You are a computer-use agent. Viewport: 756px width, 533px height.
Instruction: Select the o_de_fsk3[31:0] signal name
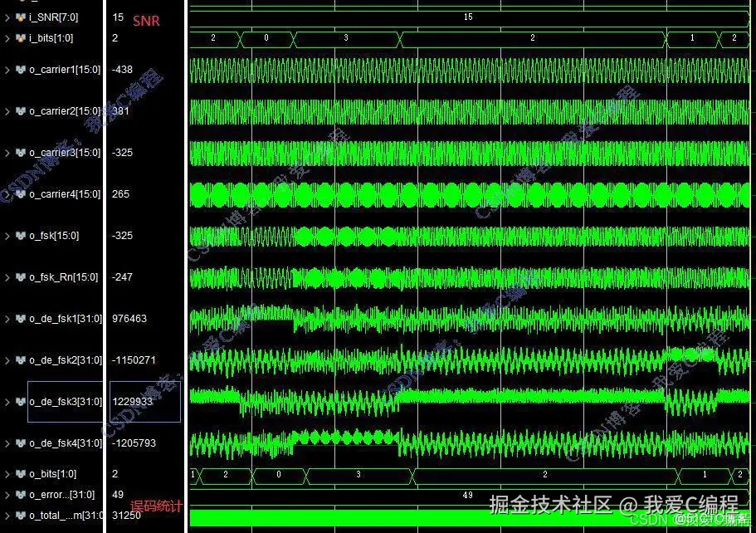pos(66,402)
